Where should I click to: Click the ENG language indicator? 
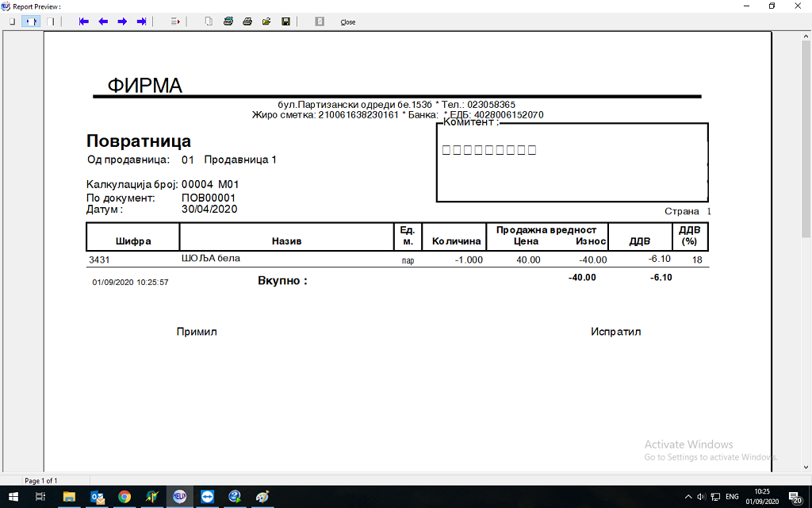click(x=732, y=497)
